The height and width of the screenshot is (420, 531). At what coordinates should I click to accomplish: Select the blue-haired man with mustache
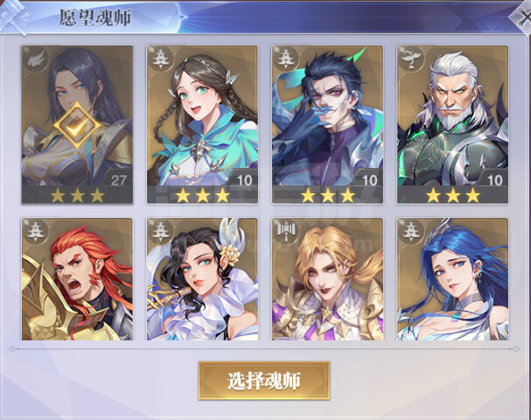pos(327,124)
